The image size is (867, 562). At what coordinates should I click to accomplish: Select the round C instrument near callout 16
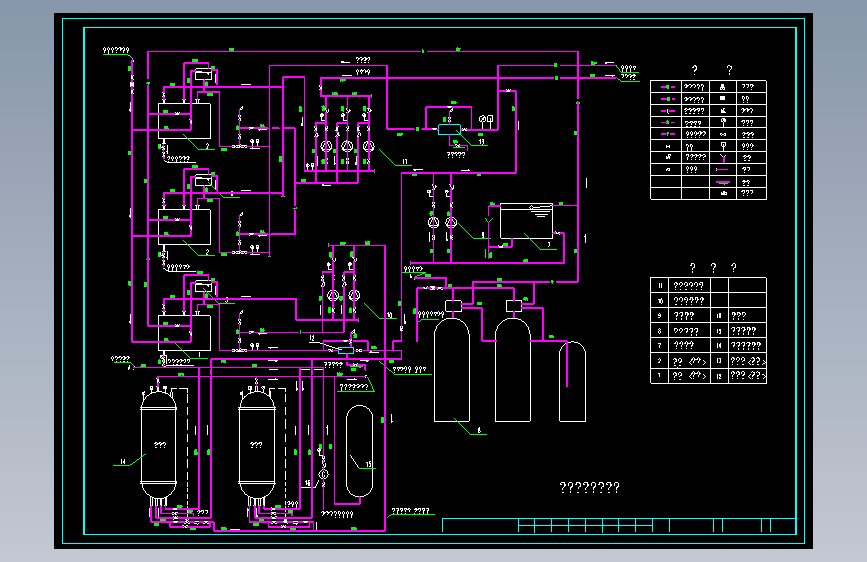click(x=324, y=474)
